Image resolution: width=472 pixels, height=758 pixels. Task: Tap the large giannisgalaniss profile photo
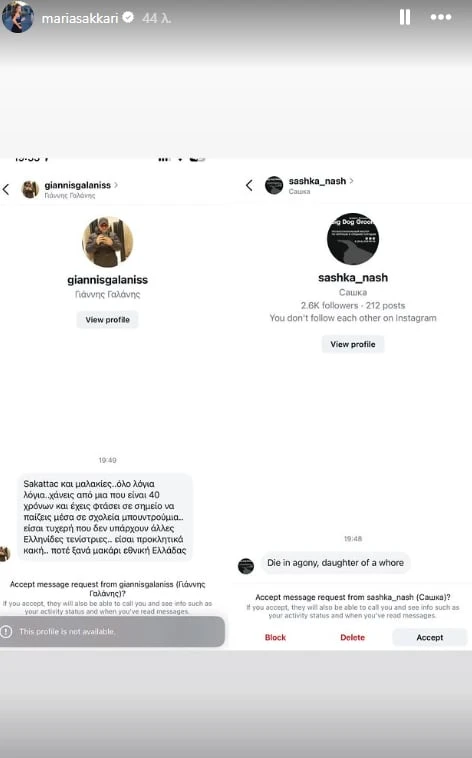[x=107, y=241]
